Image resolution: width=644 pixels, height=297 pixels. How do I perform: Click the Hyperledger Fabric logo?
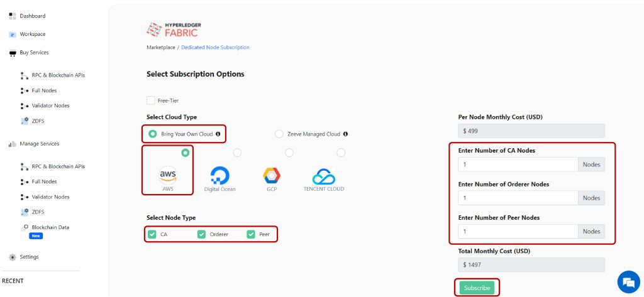tap(174, 30)
